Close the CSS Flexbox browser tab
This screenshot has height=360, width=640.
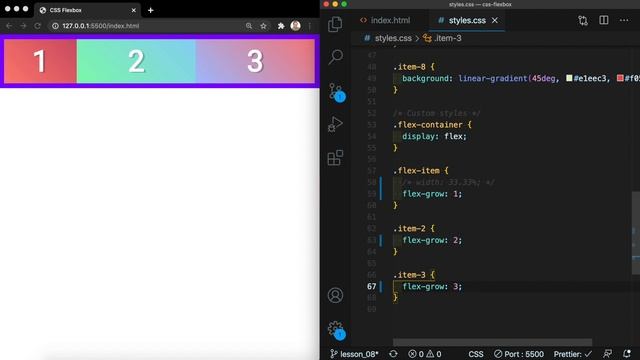tap(133, 10)
